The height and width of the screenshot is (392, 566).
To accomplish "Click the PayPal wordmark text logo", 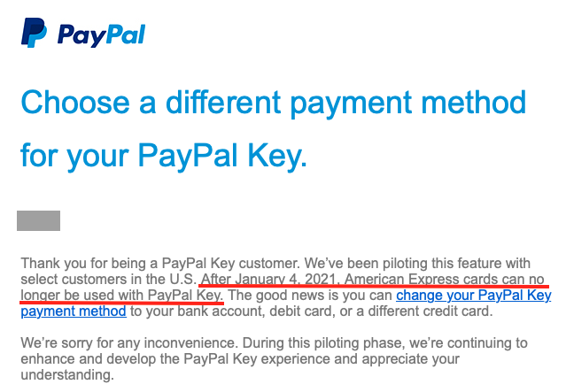I will click(102, 35).
